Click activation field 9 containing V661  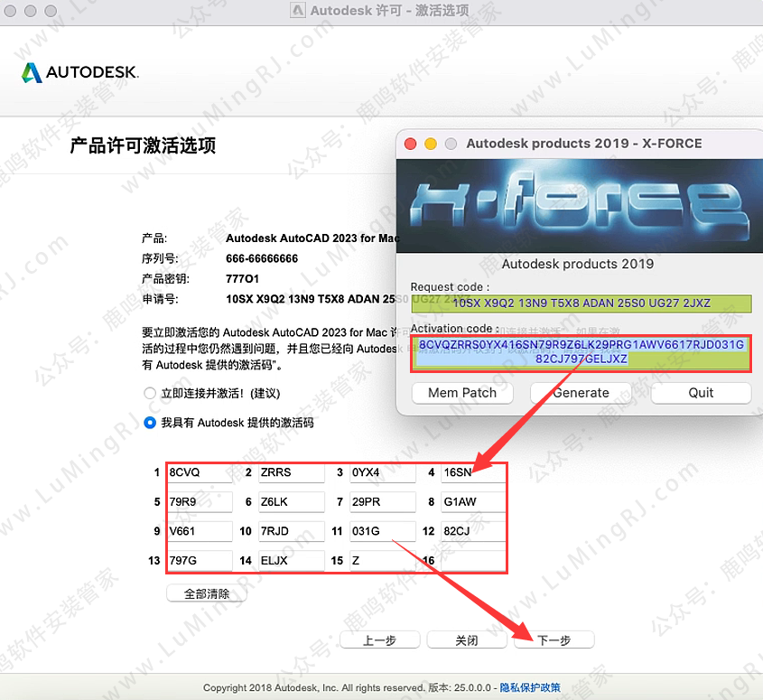(200, 531)
